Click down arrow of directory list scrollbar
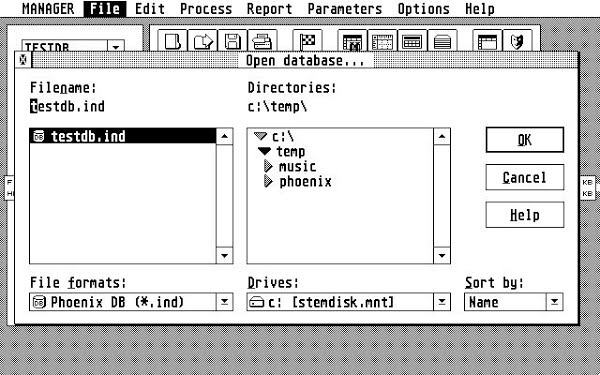Viewport: 600px width, 375px height. click(442, 256)
